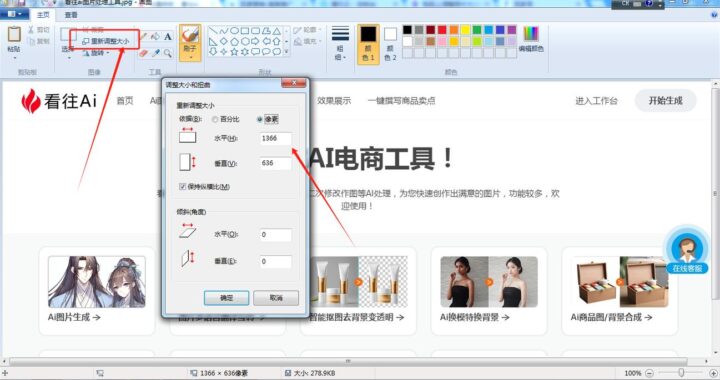Select Color 1 (颜色 1) as active
720x380 pixels.
pyautogui.click(x=368, y=44)
